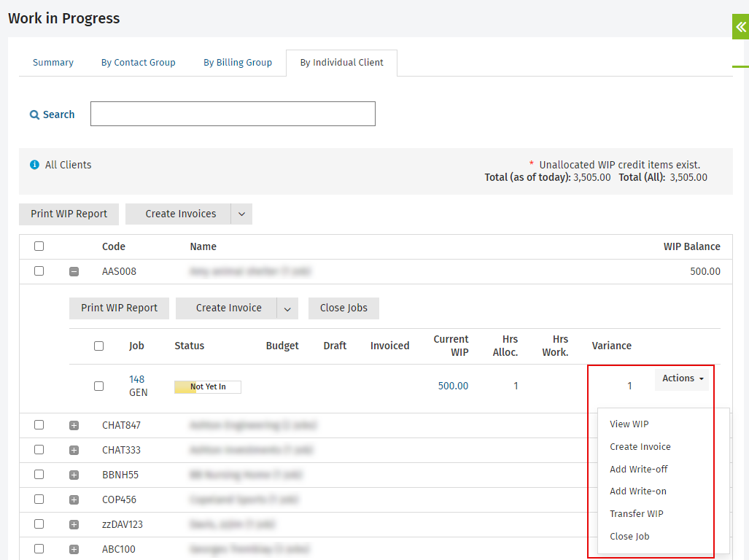The width and height of the screenshot is (749, 560).
Task: Click the AAS008 WIP balance 500.00
Action: (x=705, y=272)
